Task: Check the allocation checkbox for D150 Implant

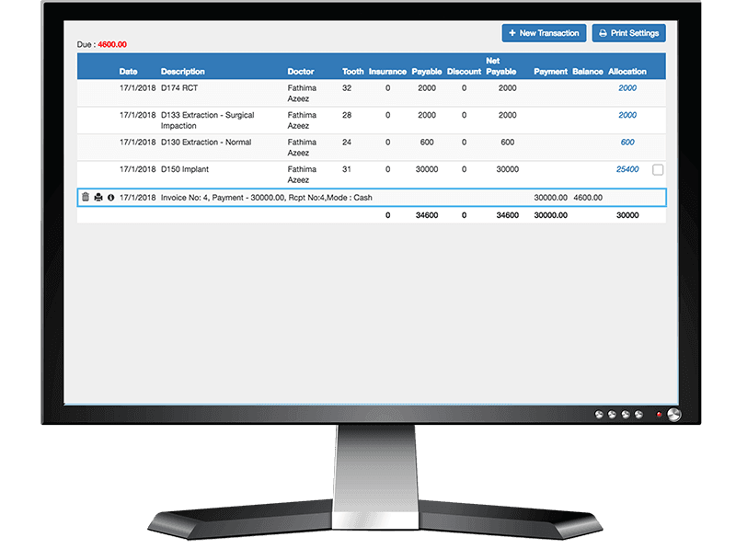Action: click(659, 169)
